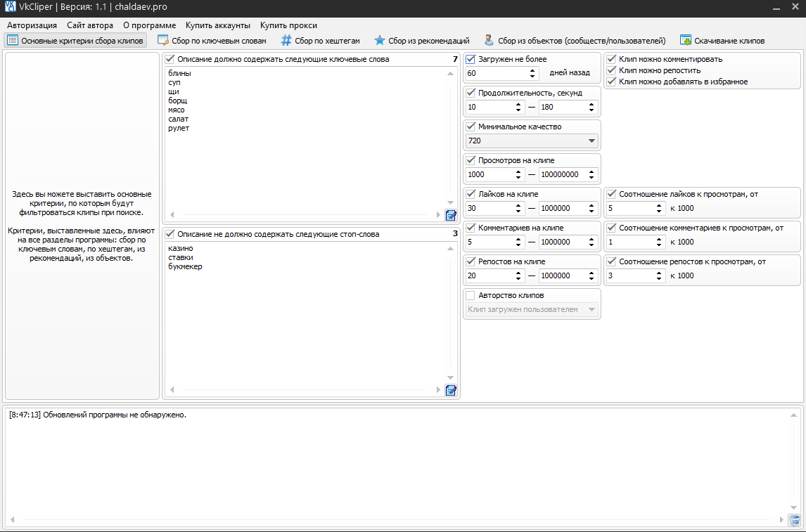Enable the 'Авторство клипов' checkbox
This screenshot has width=806, height=532.
click(x=471, y=295)
